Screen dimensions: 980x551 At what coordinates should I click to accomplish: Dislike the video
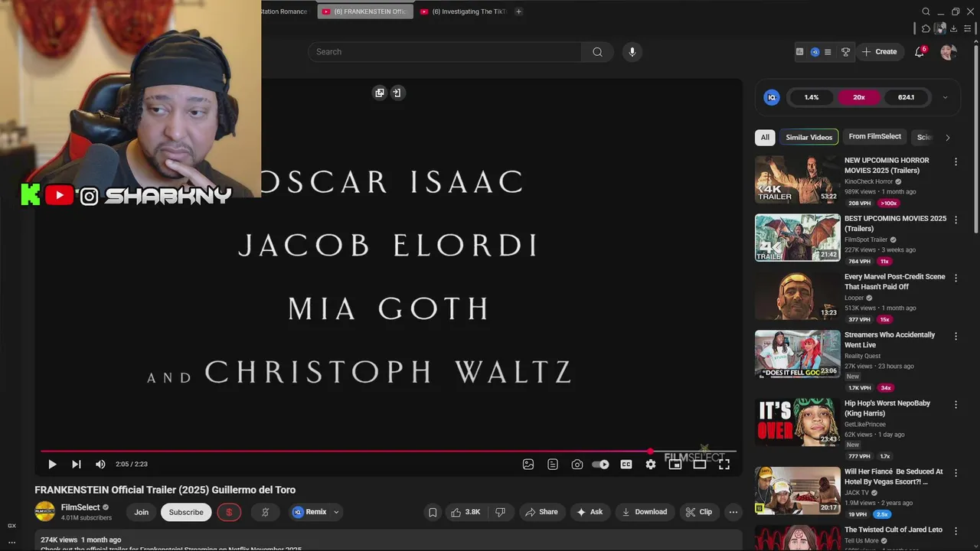click(x=501, y=512)
